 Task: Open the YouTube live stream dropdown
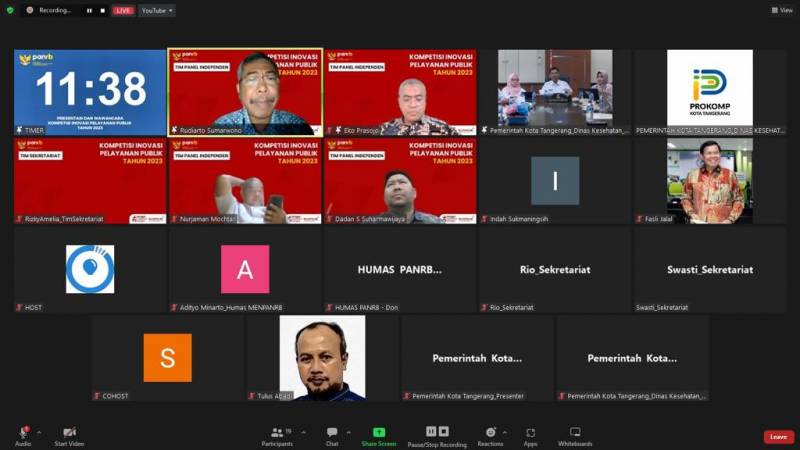[x=157, y=10]
